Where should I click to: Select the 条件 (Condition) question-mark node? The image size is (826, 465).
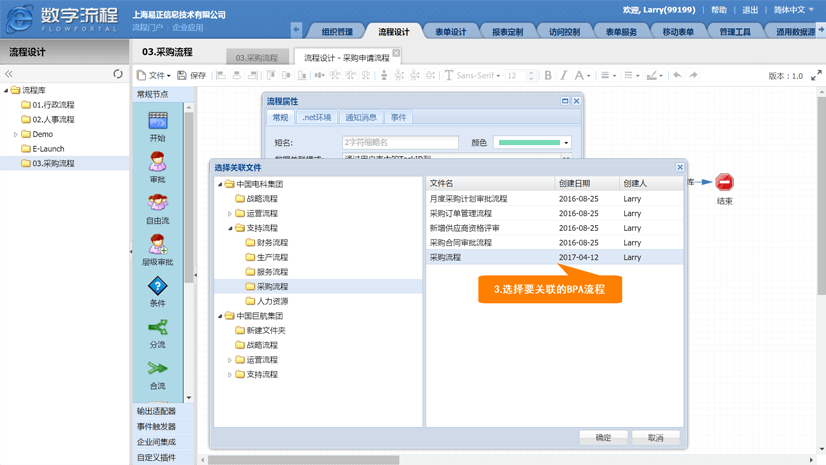157,286
